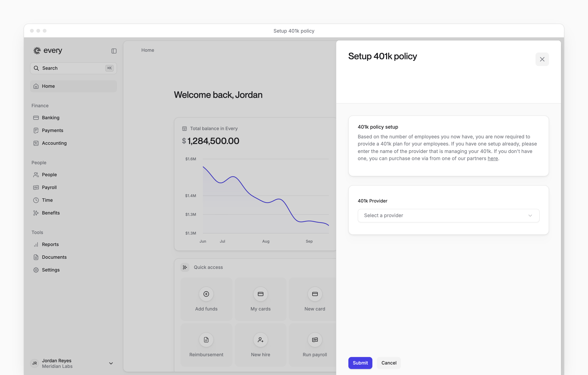Click the Benefits sparkle icon
The width and height of the screenshot is (588, 375).
point(36,213)
